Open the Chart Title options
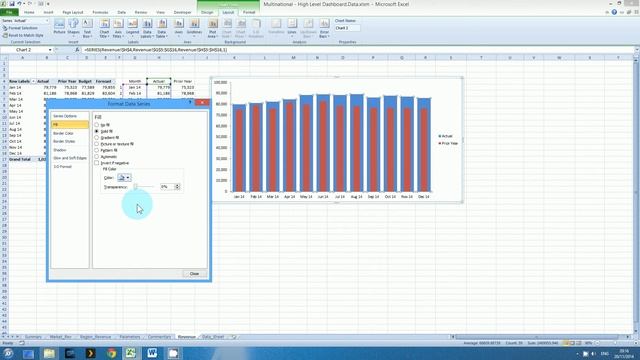640x360 pixels. tap(104, 27)
